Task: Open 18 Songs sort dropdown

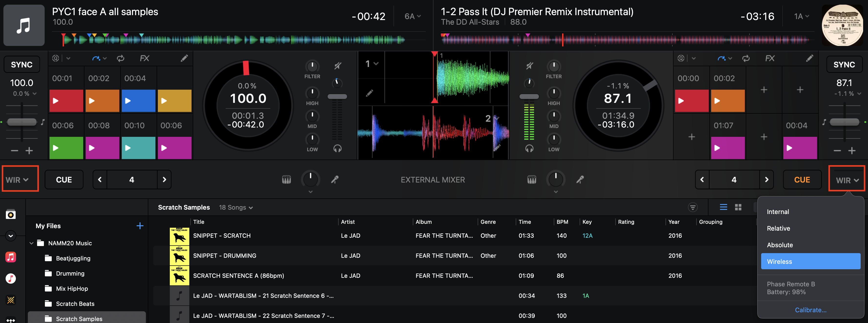Action: pyautogui.click(x=235, y=207)
